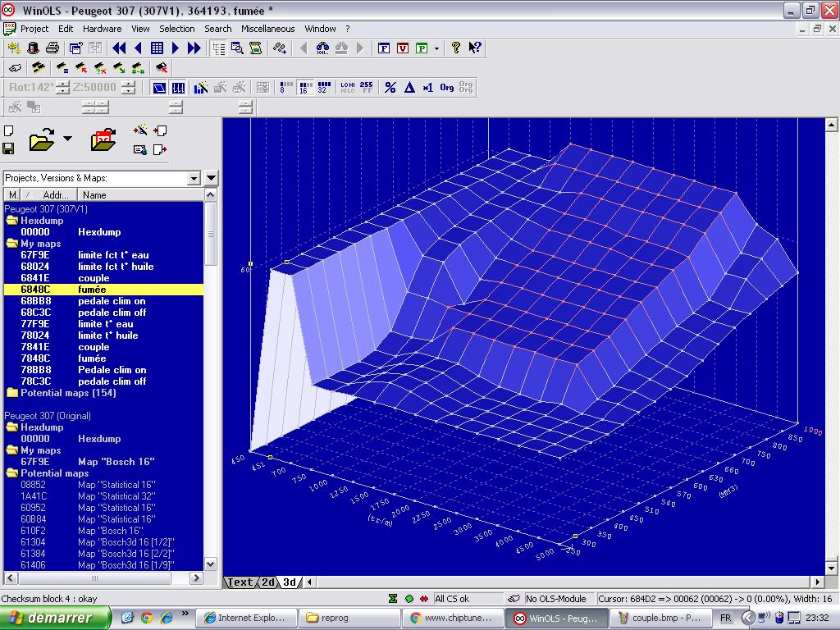Click the question mark help icon
Screen dimensions: 840x630
456,48
